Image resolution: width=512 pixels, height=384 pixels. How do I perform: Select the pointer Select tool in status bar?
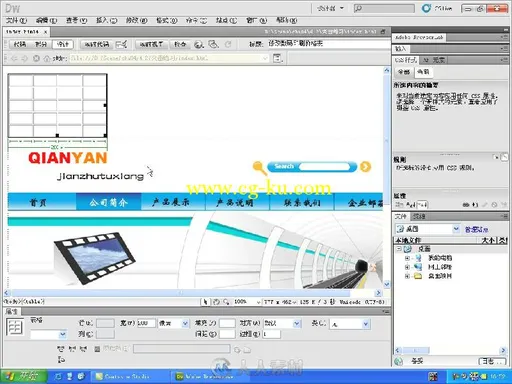coord(205,302)
